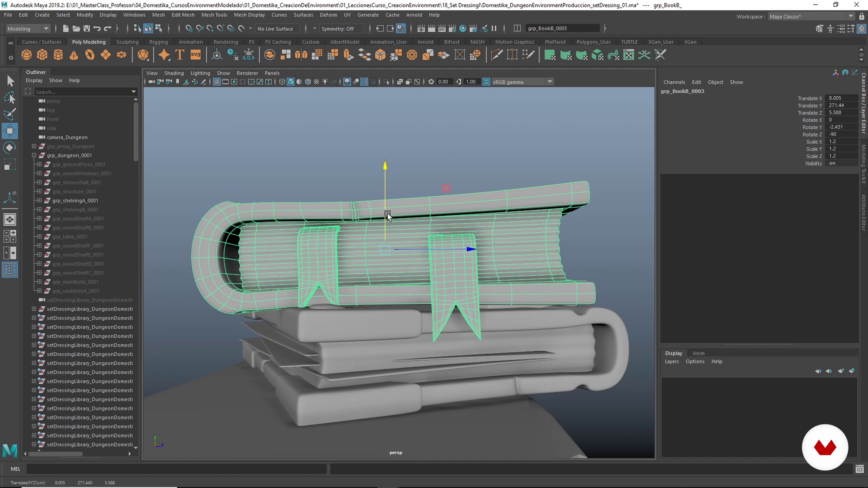Click the Outliner vertical scrollbar

click(x=136, y=132)
